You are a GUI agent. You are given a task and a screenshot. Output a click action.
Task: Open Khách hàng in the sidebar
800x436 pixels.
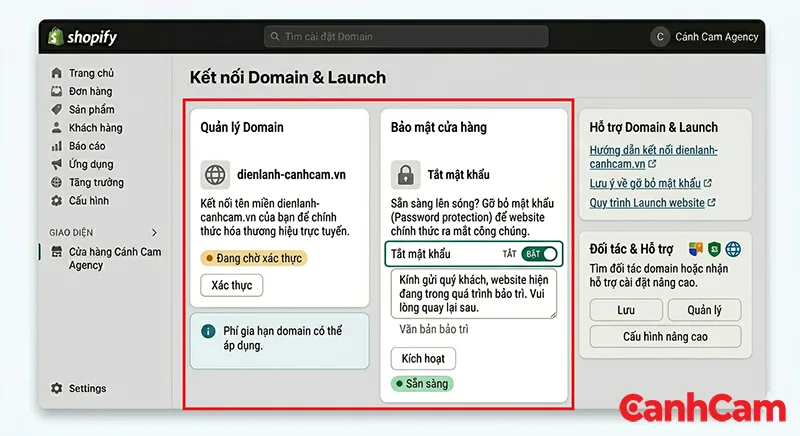tap(95, 127)
